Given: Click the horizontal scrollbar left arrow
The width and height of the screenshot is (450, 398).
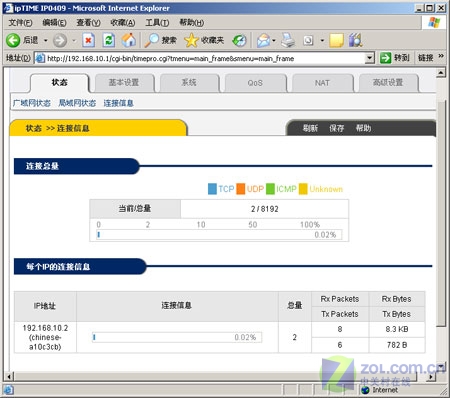Looking at the screenshot, I should point(9,377).
